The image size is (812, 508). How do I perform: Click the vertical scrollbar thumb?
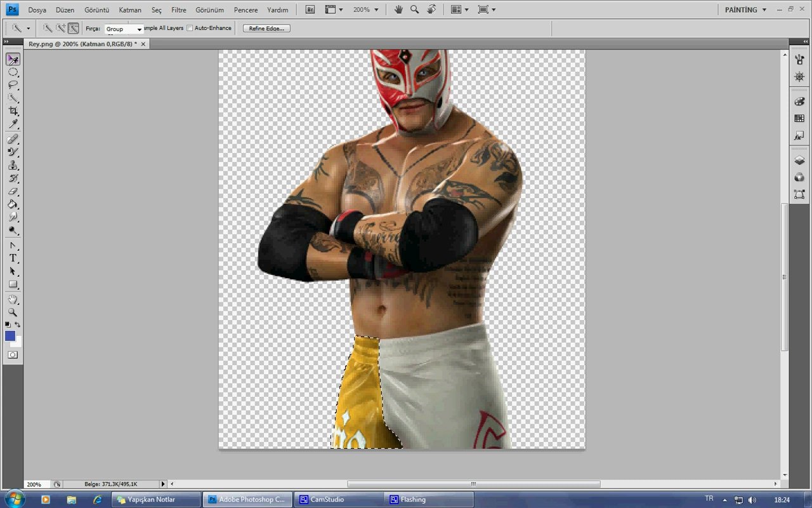pos(785,277)
